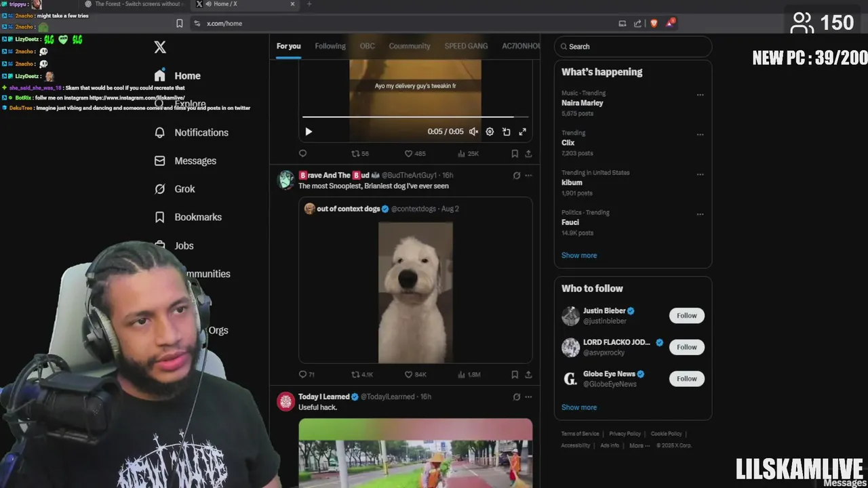Open the Privacy Policy footer link
Image resolution: width=868 pixels, height=488 pixels.
(x=625, y=434)
